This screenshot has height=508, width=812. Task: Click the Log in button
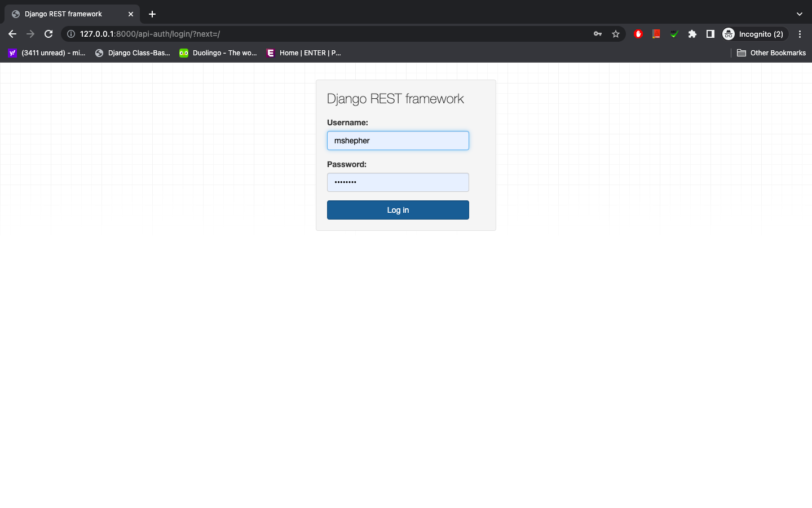coord(398,210)
